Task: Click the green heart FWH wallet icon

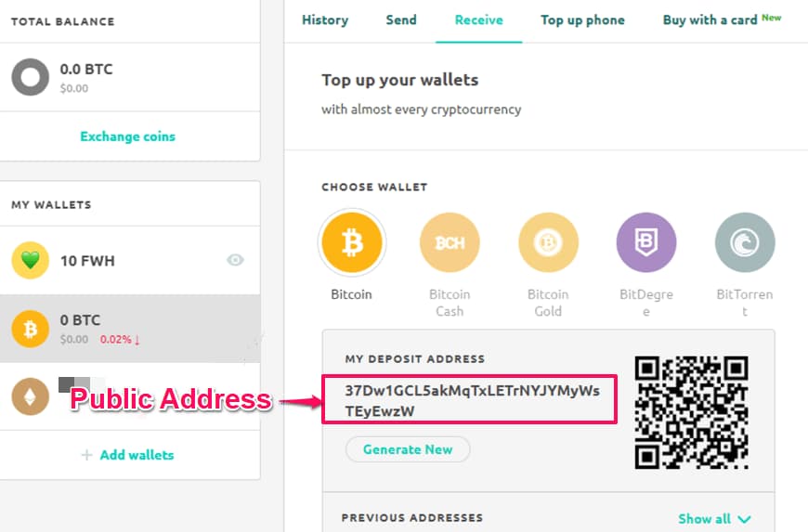Action: click(x=31, y=261)
